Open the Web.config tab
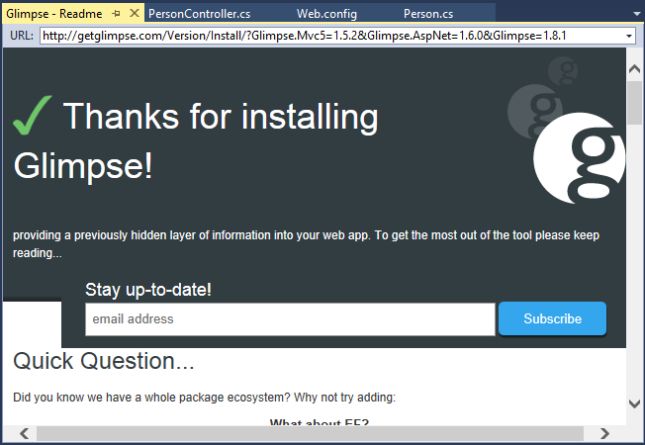This screenshot has width=645, height=445. point(327,14)
